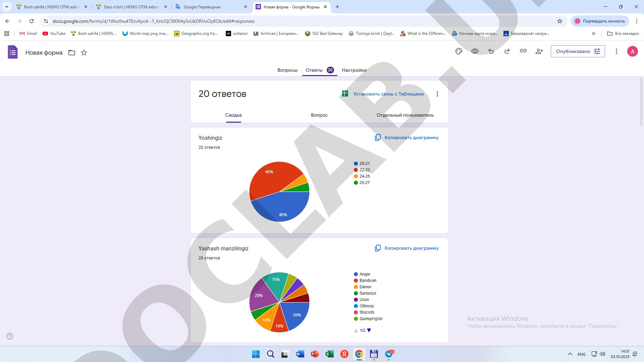Go back in the browser
The image size is (644, 362).
pos(7,21)
